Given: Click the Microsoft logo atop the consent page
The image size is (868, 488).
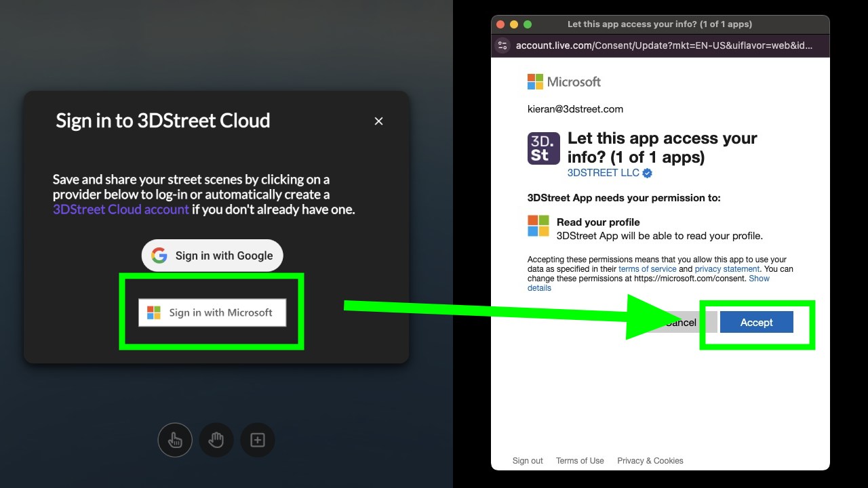Looking at the screenshot, I should (x=564, y=81).
